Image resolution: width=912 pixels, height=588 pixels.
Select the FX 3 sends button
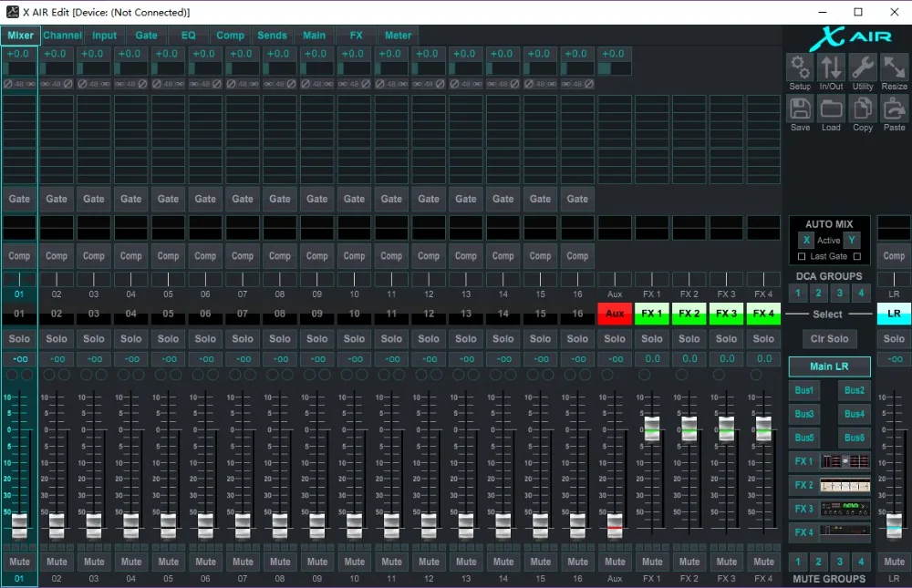(803, 509)
